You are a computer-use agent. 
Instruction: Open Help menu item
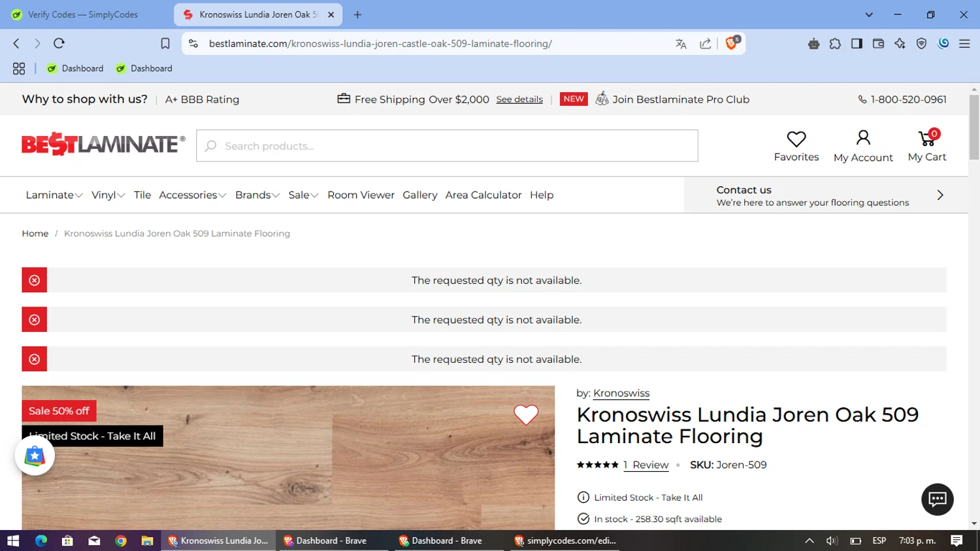point(542,195)
